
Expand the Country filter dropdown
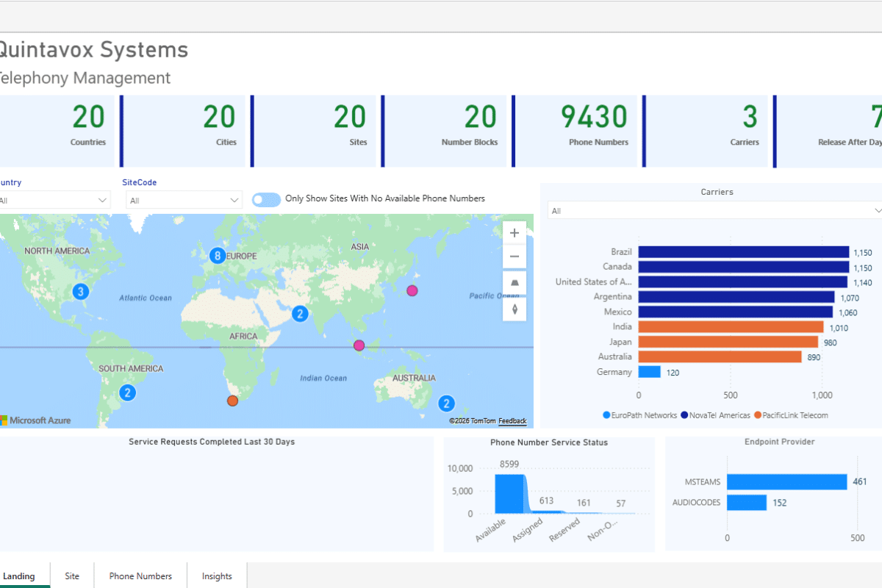point(54,200)
